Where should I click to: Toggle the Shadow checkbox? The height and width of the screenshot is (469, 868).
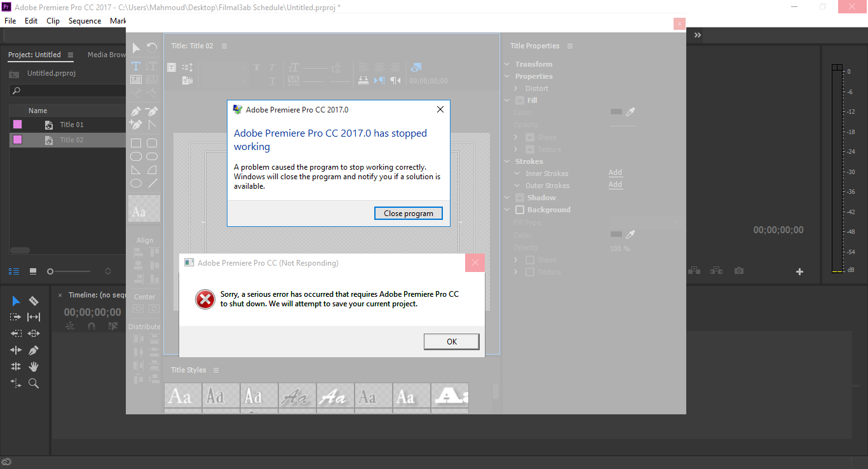(x=520, y=198)
